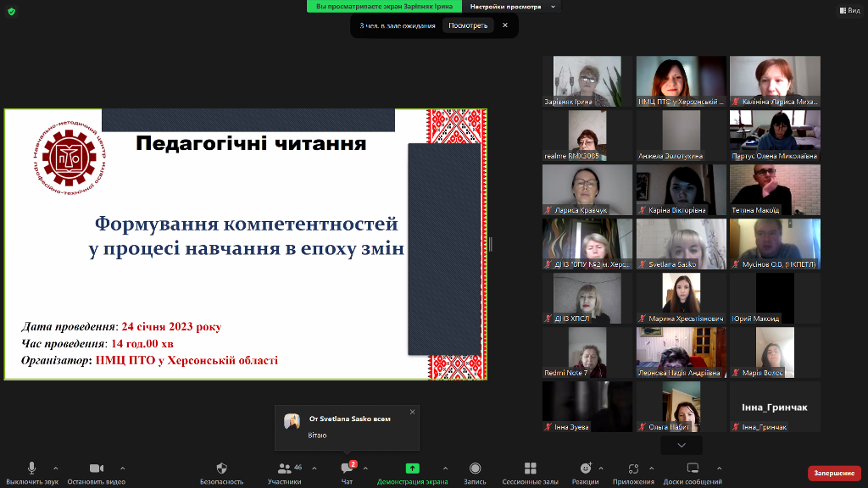
Task: Expand audio options arrow beside microphone
Action: click(56, 468)
